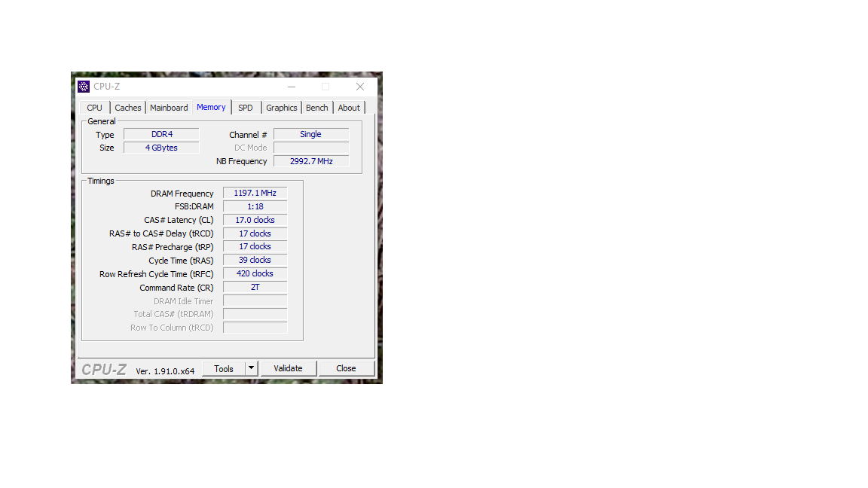Open the About tab
Screen dimensions: 868x488
point(349,108)
